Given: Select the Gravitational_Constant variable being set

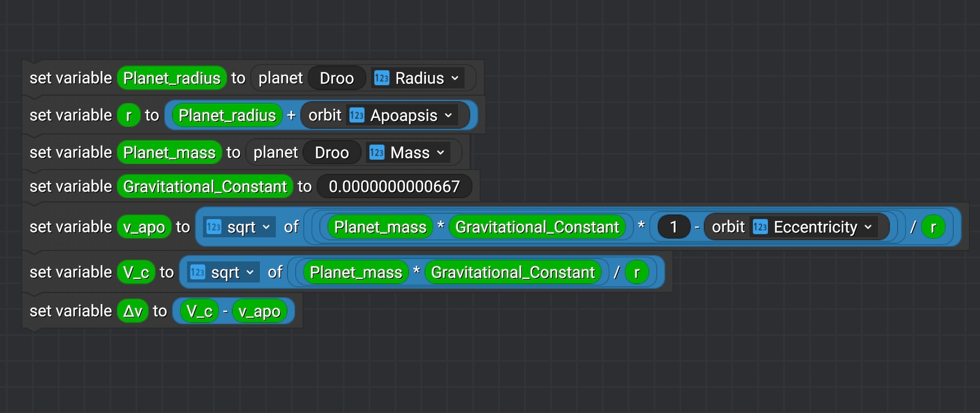Looking at the screenshot, I should tap(205, 187).
